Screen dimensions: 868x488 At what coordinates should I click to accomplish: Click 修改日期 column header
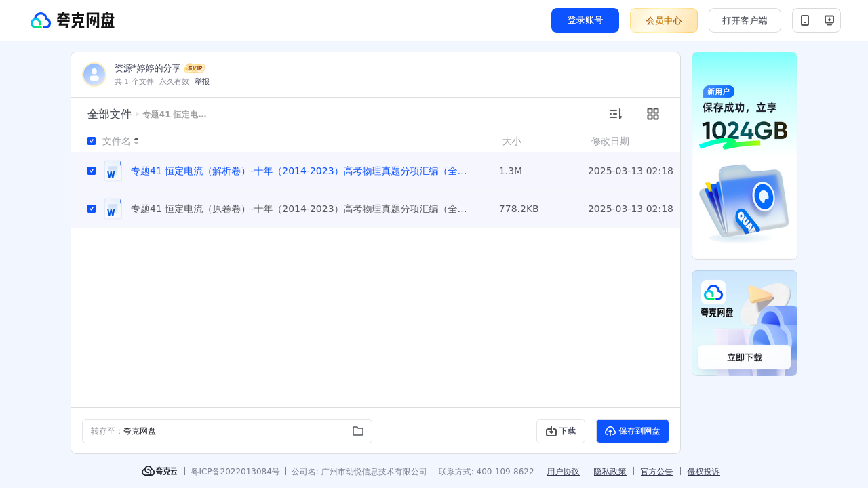click(610, 141)
